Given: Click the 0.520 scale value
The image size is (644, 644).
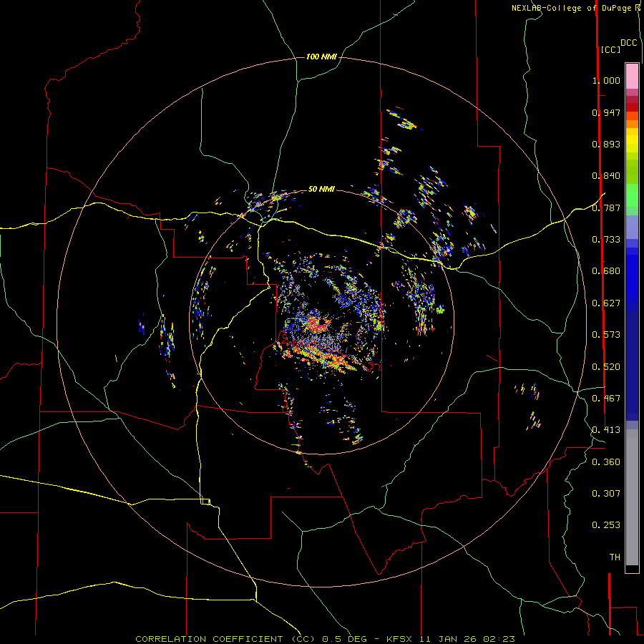Looking at the screenshot, I should 606,367.
